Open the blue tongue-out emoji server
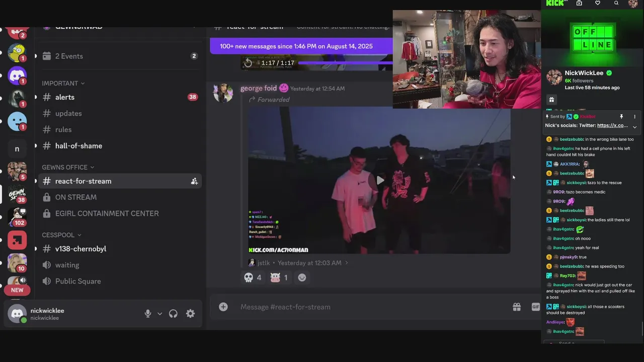 point(17,122)
